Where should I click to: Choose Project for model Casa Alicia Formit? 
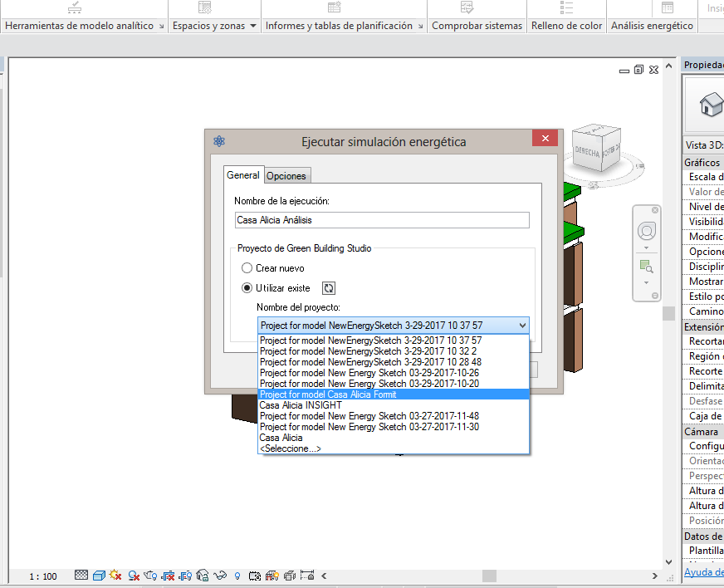pos(393,394)
